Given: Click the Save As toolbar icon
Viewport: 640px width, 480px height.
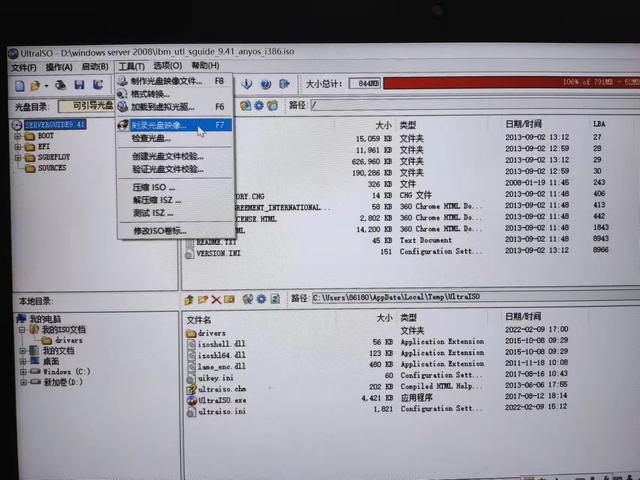Looking at the screenshot, I should (98, 84).
